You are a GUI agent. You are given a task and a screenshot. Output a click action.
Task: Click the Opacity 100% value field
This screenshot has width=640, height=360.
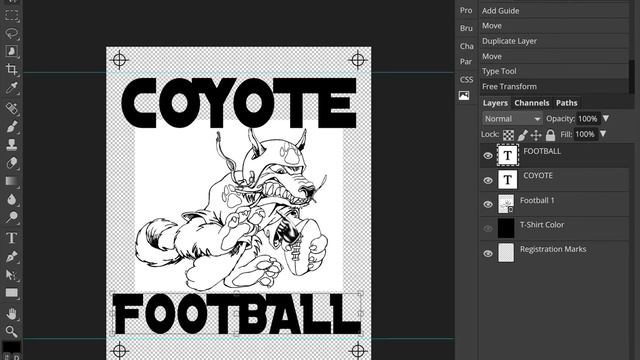click(x=588, y=118)
